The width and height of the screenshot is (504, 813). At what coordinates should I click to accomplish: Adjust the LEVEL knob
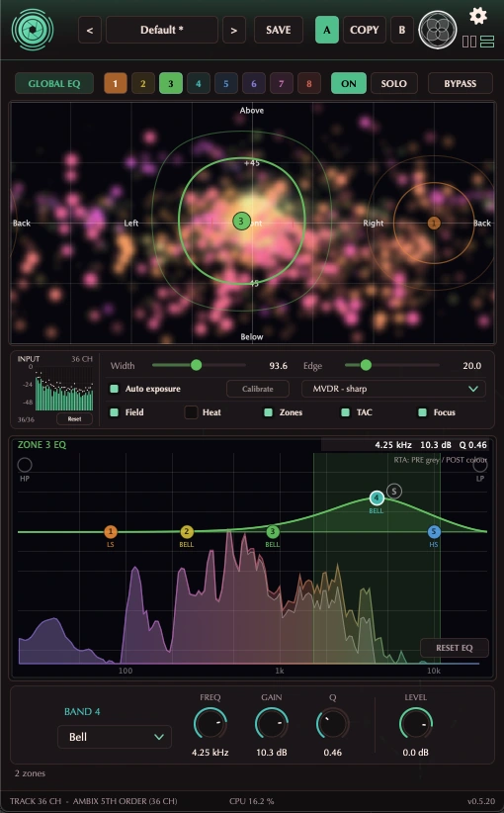pos(415,723)
